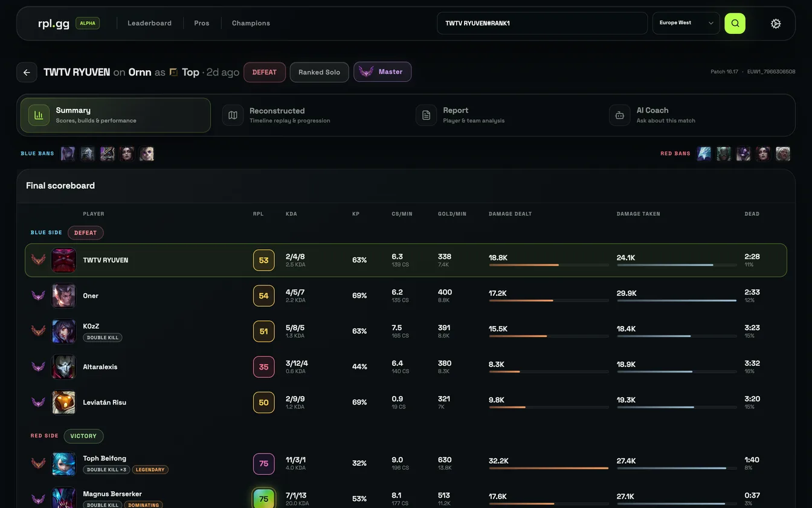
Task: Click the LEGENDARY tag under Toph Beifong
Action: coord(150,469)
